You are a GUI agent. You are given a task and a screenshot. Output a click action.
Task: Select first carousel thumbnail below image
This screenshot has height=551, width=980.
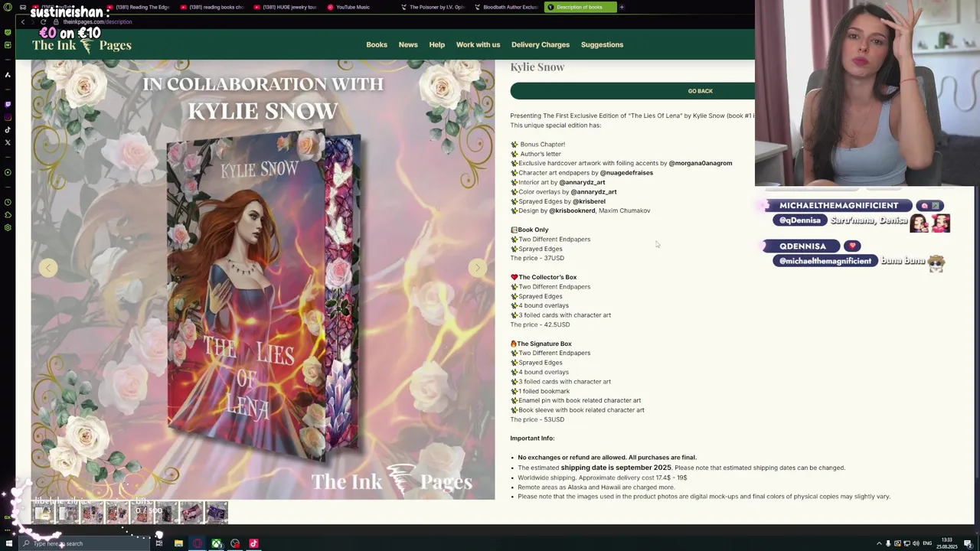pyautogui.click(x=43, y=512)
